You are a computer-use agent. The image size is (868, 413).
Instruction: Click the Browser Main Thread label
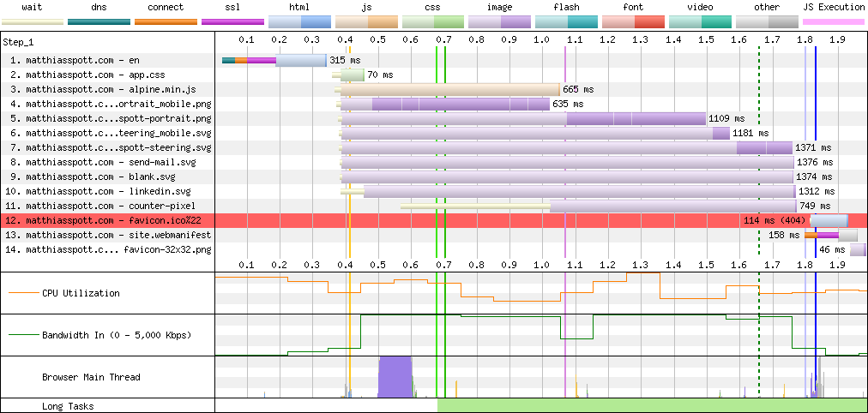tap(91, 377)
